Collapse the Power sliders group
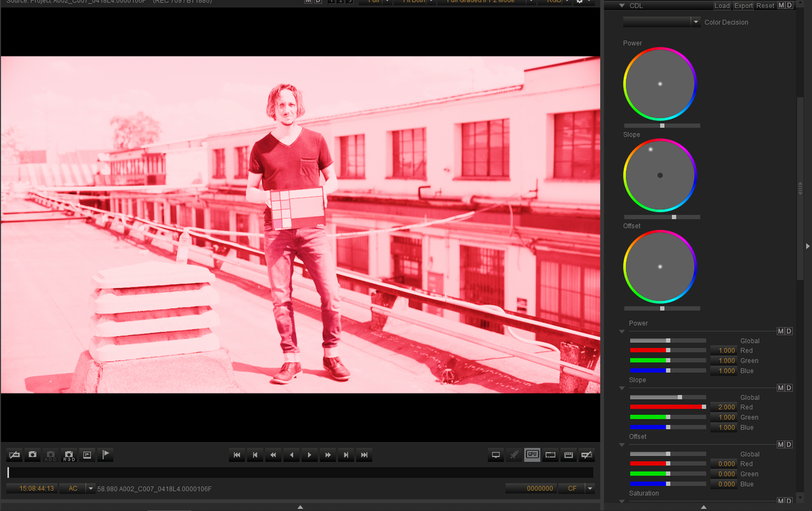The image size is (812, 511). [622, 332]
